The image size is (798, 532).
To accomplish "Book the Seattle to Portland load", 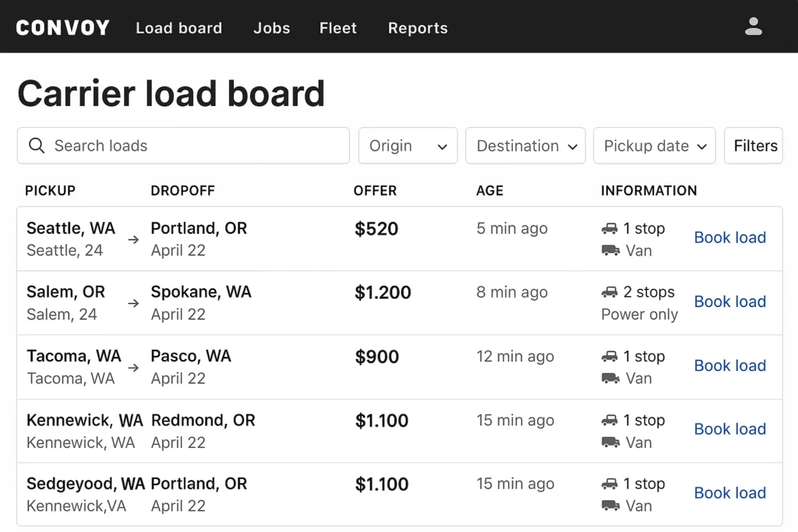I will point(729,238).
